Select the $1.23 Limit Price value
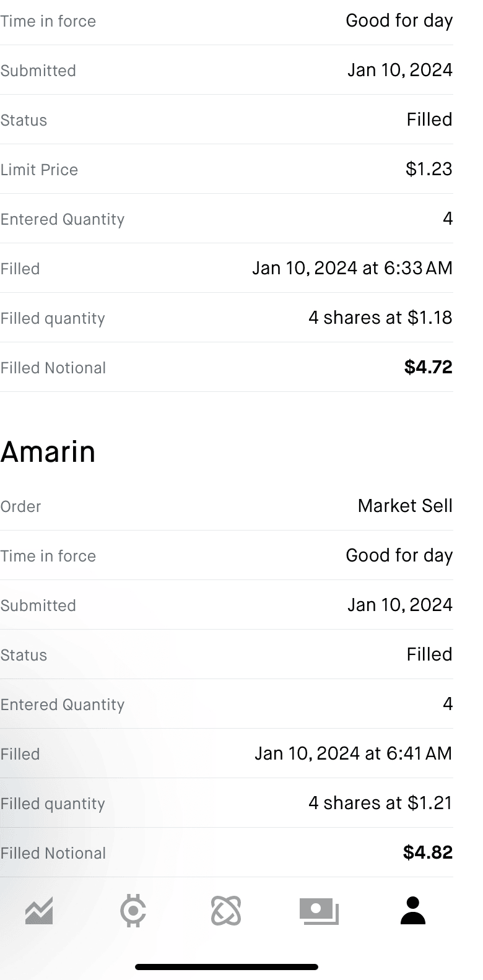Screen dimensions: 483x980 pos(429,169)
